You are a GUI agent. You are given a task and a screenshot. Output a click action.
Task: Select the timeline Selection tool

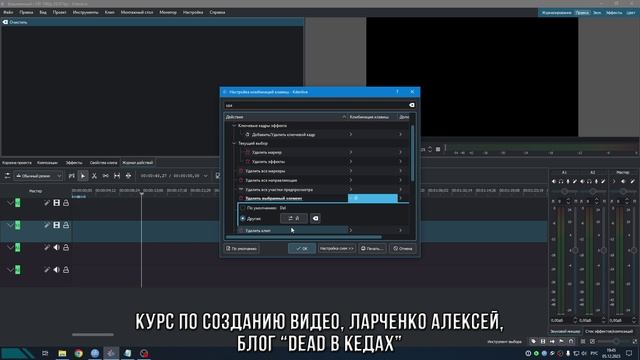click(83, 176)
